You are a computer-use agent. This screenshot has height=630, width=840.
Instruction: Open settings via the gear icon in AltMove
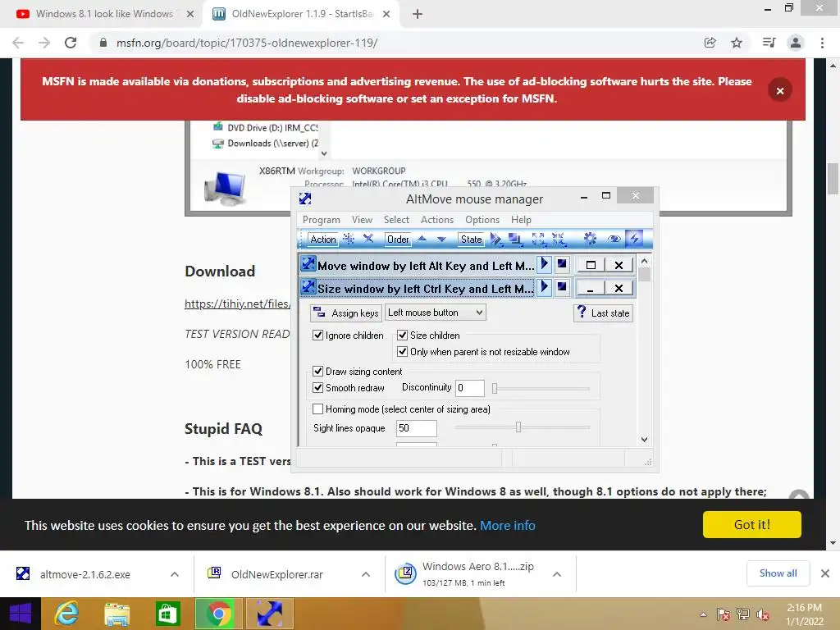[x=590, y=239]
